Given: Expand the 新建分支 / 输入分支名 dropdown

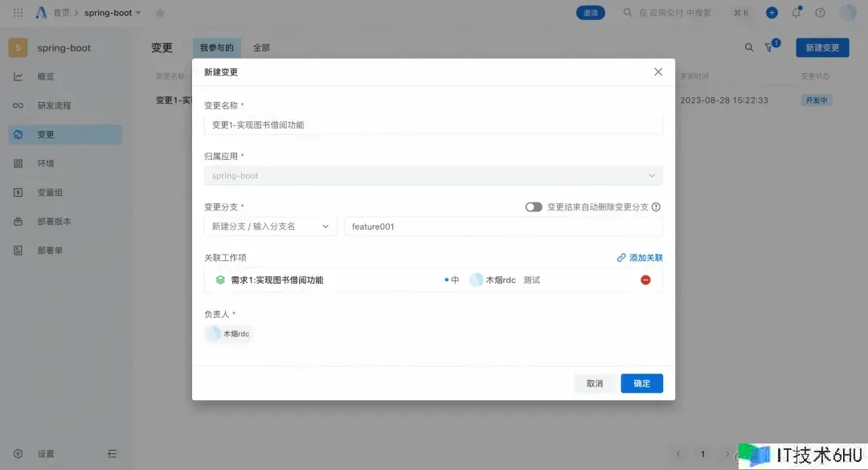Looking at the screenshot, I should (270, 227).
